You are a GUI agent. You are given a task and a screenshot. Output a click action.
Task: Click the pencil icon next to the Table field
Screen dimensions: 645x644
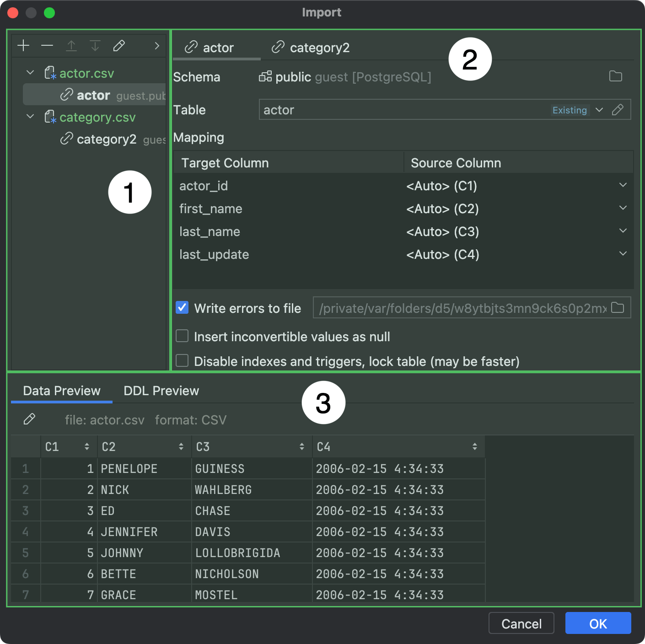point(618,110)
